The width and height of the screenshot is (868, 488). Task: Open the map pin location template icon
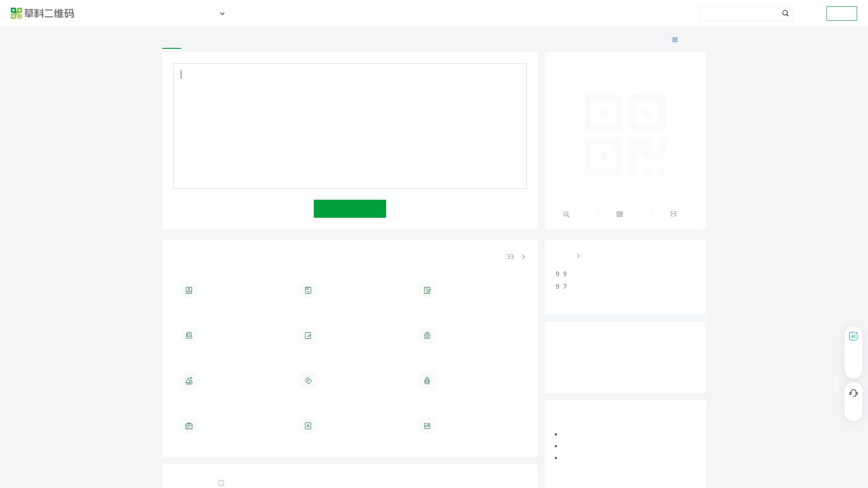click(x=427, y=335)
